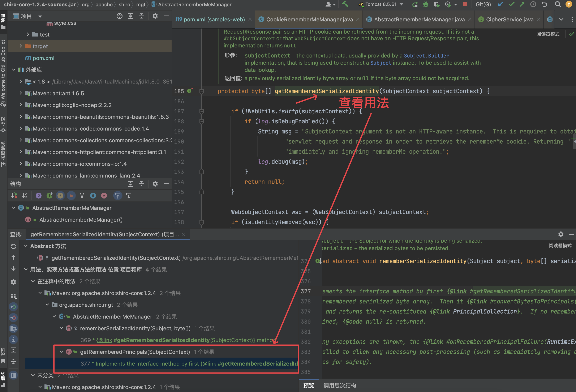The width and height of the screenshot is (576, 392).
Task: Toggle sort by visibility in Structure
Action: point(14,196)
